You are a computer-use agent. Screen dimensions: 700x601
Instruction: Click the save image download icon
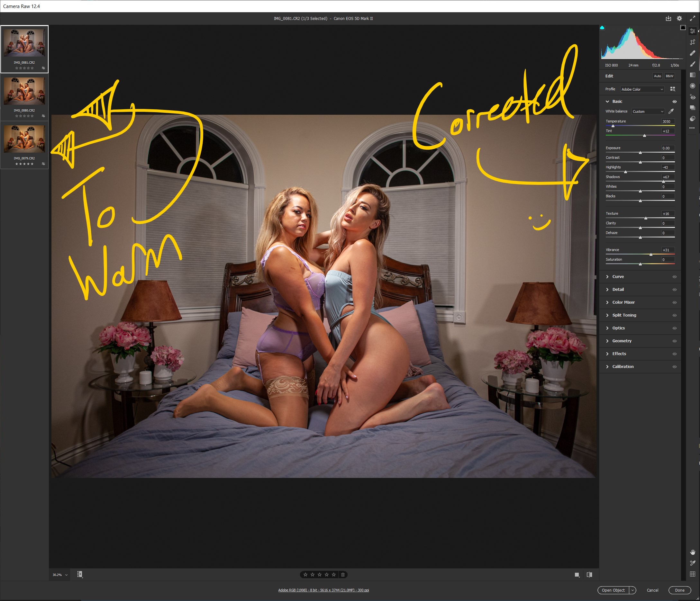[x=668, y=19]
